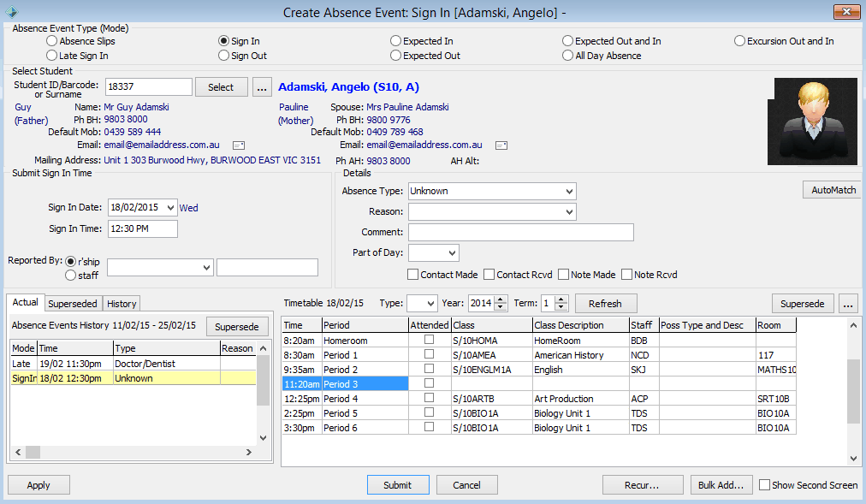Choose Expected Out and In mode

[x=567, y=41]
